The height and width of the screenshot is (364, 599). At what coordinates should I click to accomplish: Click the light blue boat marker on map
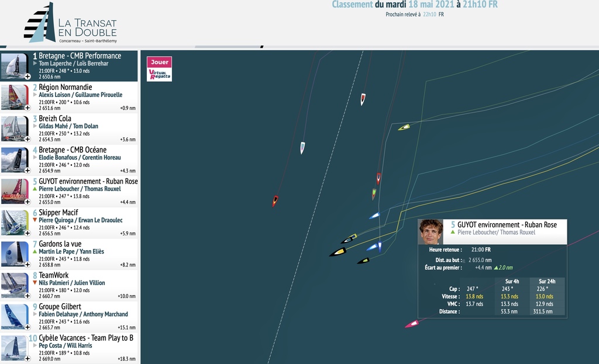point(302,148)
